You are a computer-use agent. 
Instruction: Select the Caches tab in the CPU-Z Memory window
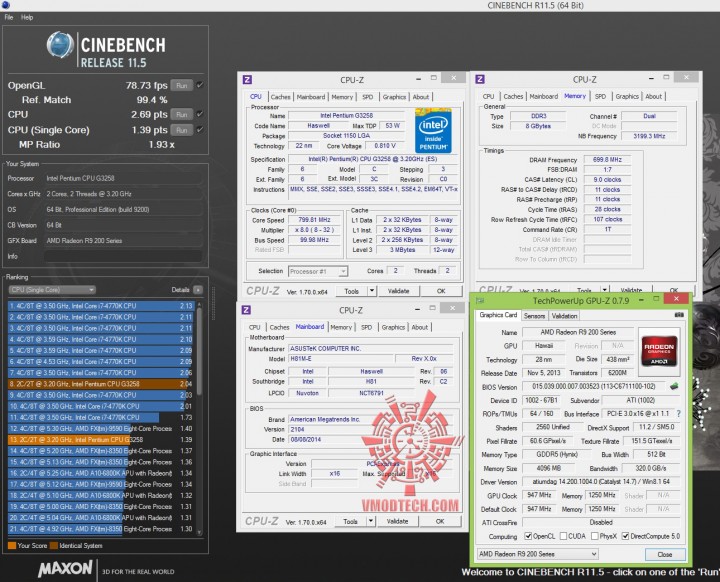click(x=513, y=96)
